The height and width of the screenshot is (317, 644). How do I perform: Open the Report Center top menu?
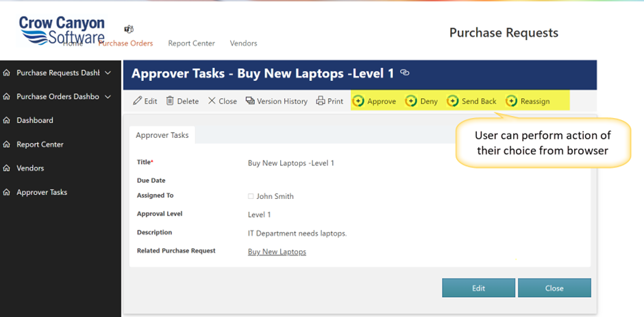tap(191, 43)
